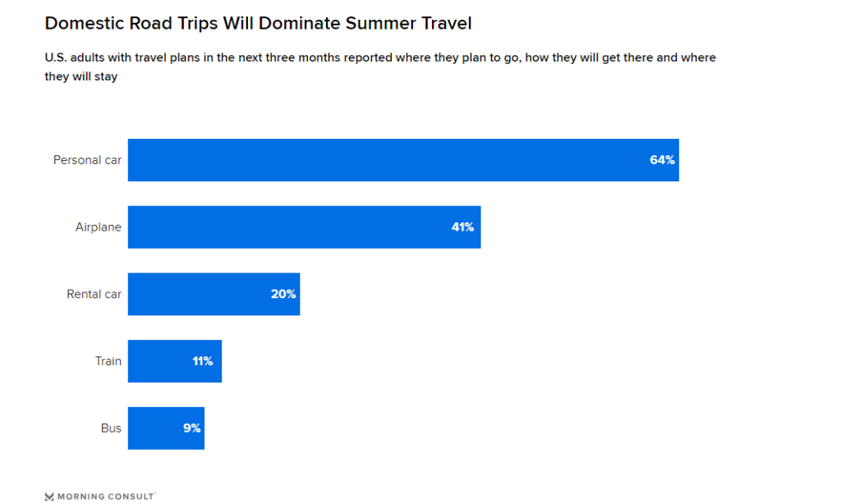Click the Domestic Road Trips chart title
The width and height of the screenshot is (841, 504).
tap(258, 24)
